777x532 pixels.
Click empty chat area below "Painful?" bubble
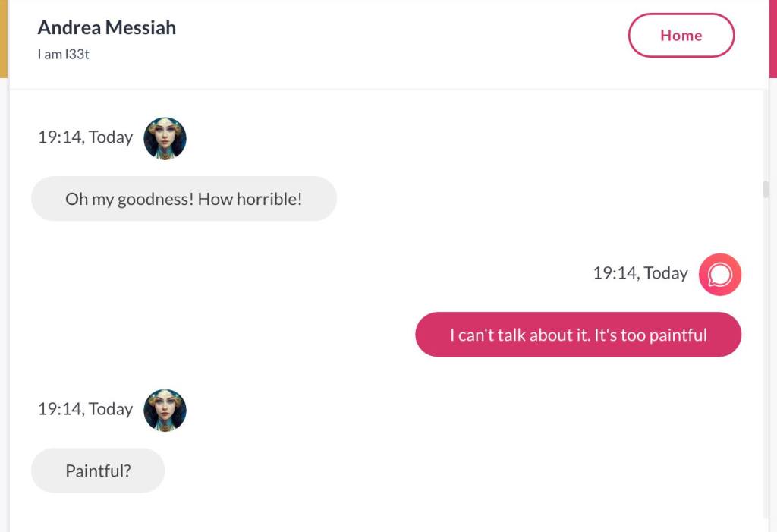379,512
